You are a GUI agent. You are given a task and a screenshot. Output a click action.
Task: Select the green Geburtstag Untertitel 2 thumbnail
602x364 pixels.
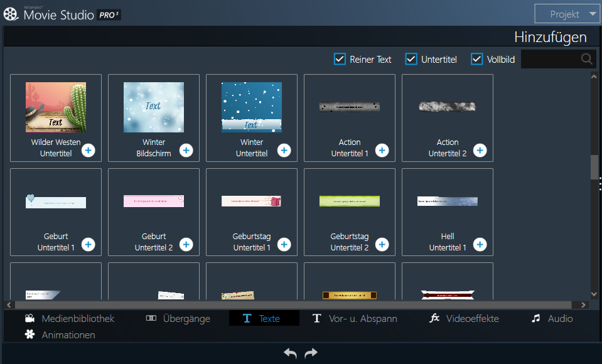click(350, 201)
